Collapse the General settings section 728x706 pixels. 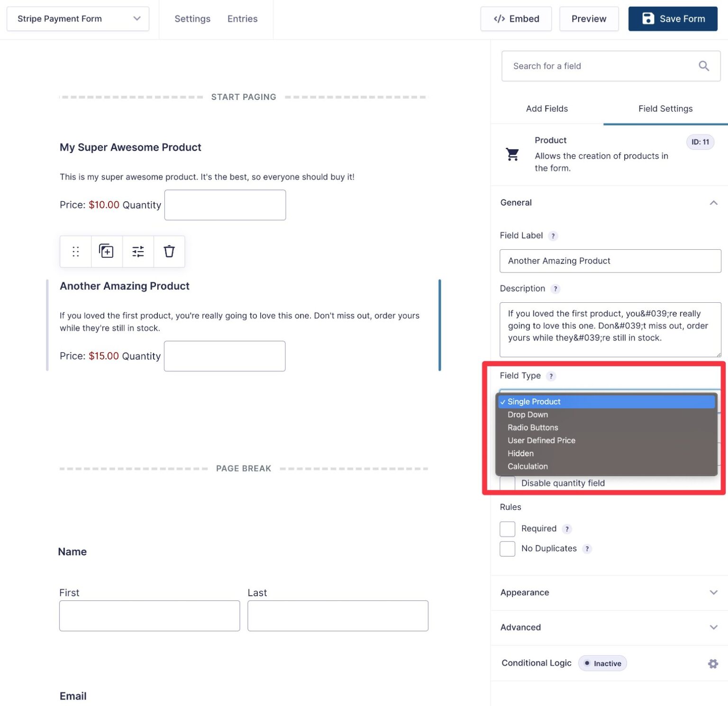pos(714,202)
